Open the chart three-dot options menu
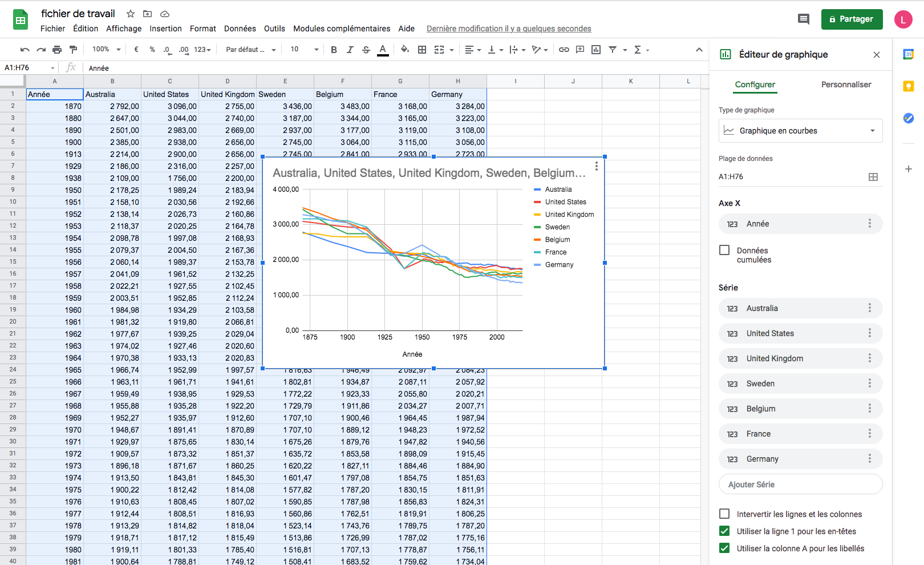Image resolution: width=924 pixels, height=565 pixels. coord(596,166)
